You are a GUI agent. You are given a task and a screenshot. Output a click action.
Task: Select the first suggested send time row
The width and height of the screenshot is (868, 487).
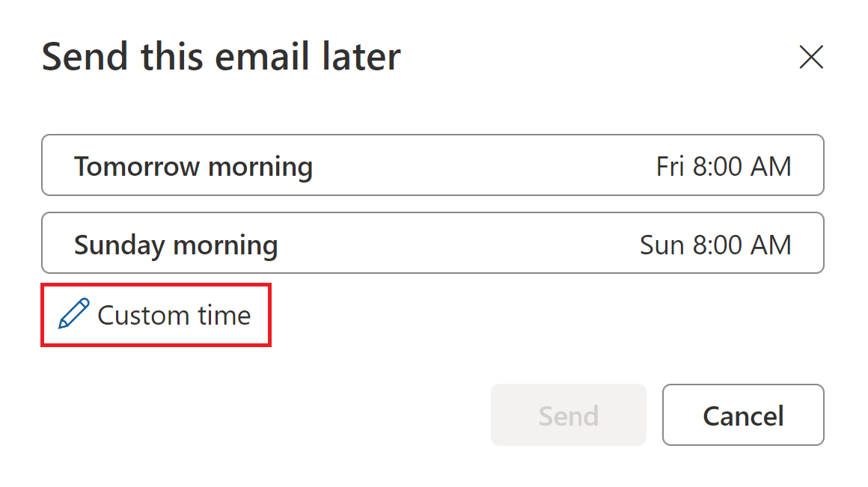433,165
